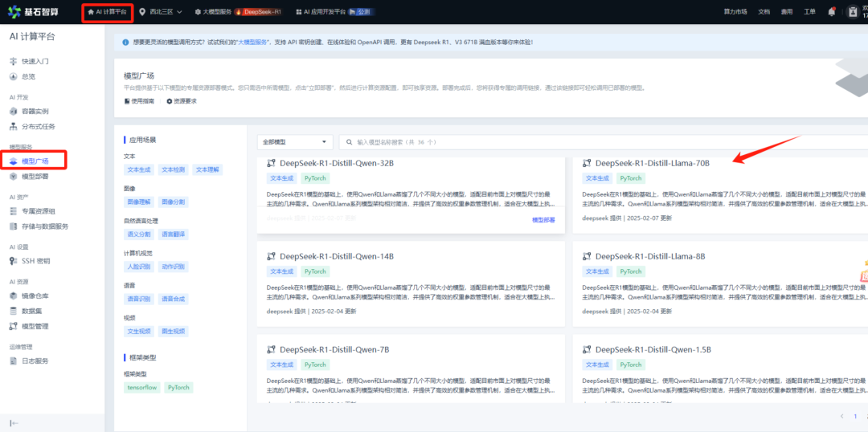Filter by 图像分割 scenario tag
Viewport: 868px width, 432px height.
click(x=174, y=202)
